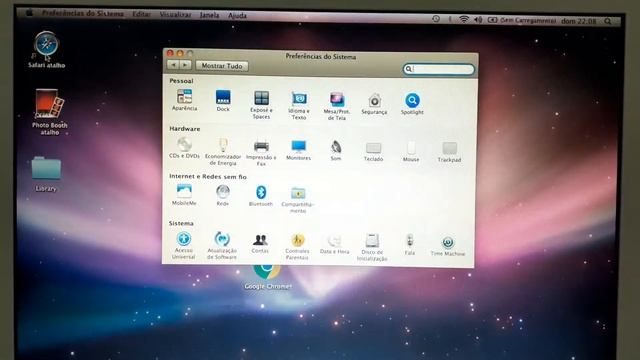Click the battery status Sem Carregamento
This screenshot has width=640, height=360.
tap(522, 20)
